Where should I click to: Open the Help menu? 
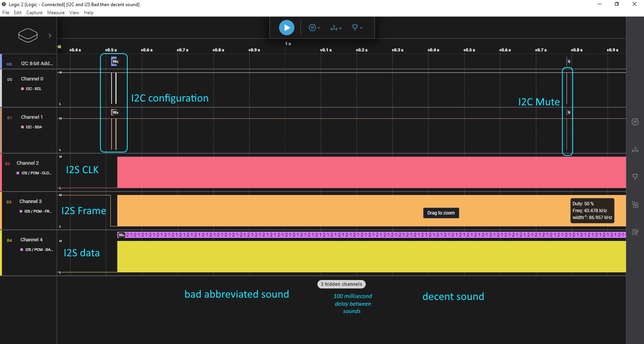pyautogui.click(x=89, y=13)
